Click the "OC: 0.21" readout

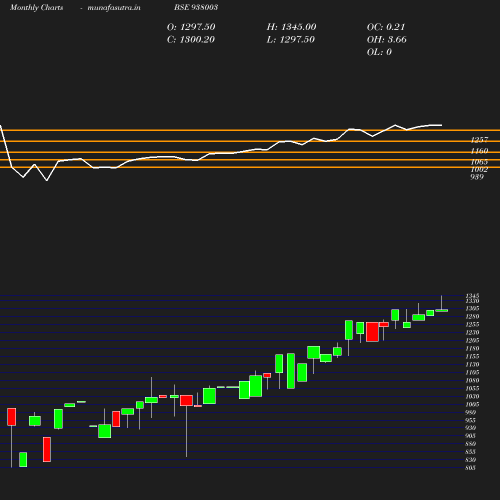[x=386, y=27]
